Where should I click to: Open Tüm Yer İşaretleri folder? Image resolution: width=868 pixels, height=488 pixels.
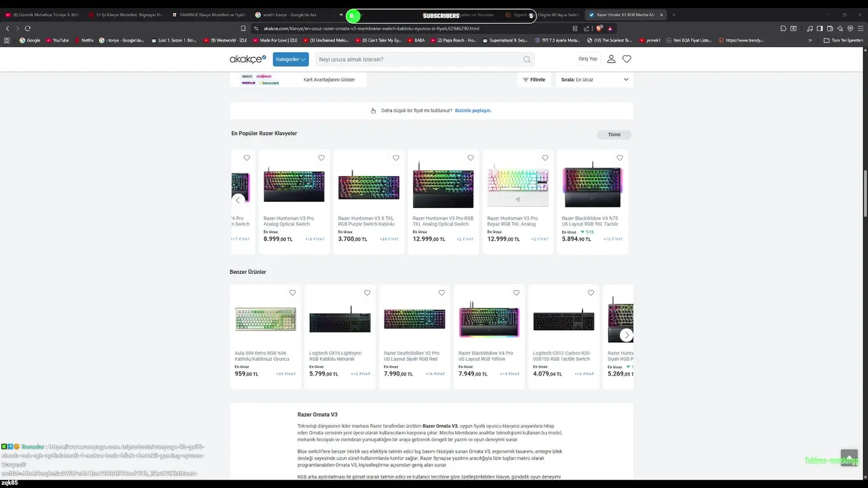[x=844, y=40]
